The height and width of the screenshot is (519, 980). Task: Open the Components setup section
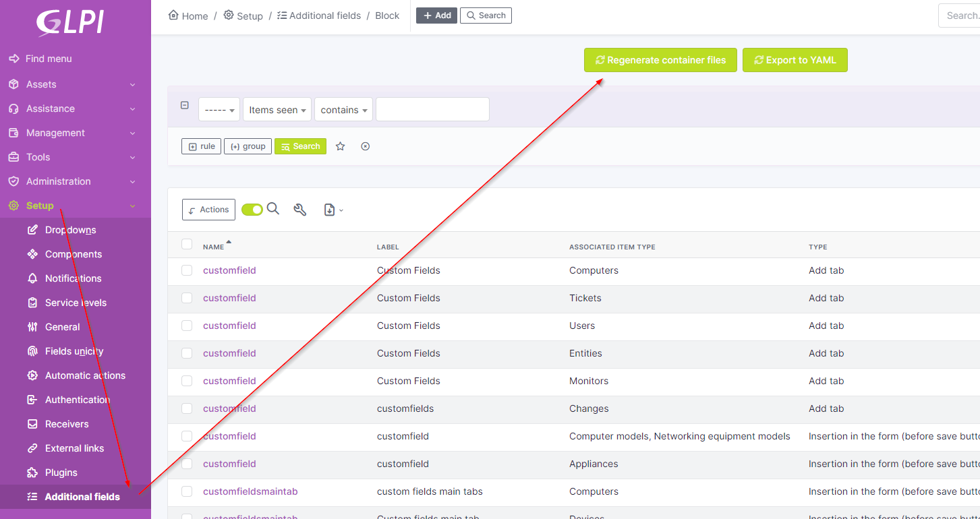coord(74,254)
